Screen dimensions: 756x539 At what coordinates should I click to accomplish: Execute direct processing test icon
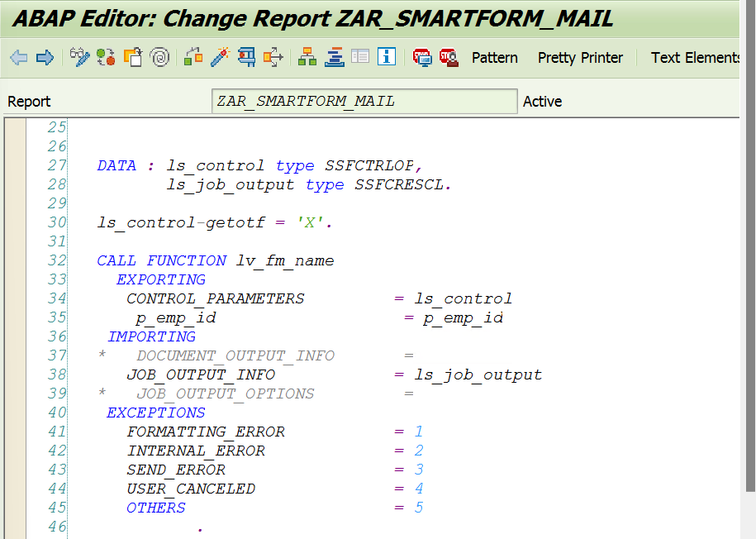pyautogui.click(x=246, y=57)
